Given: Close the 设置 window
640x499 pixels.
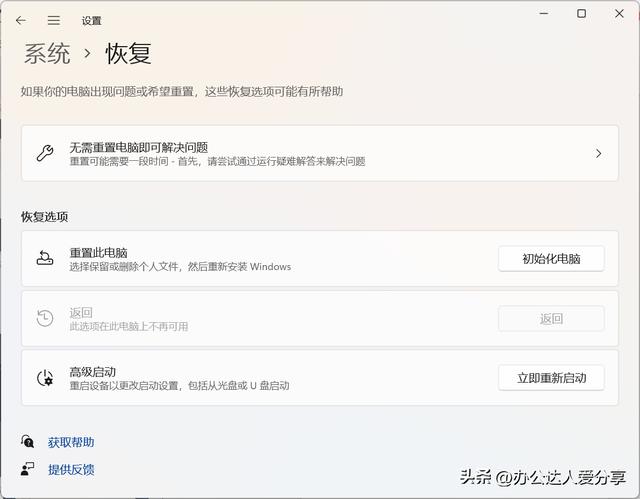Looking at the screenshot, I should (619, 13).
